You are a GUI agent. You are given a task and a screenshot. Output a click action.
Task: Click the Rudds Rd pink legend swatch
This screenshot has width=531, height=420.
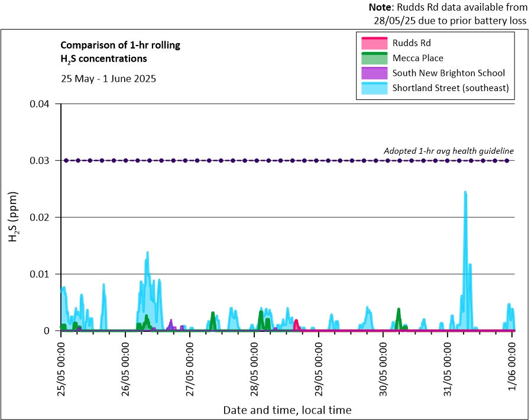374,43
